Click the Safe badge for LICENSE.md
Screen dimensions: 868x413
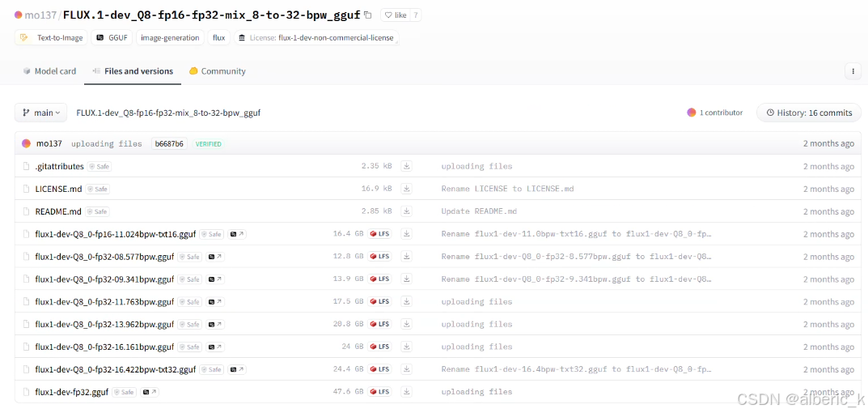97,189
